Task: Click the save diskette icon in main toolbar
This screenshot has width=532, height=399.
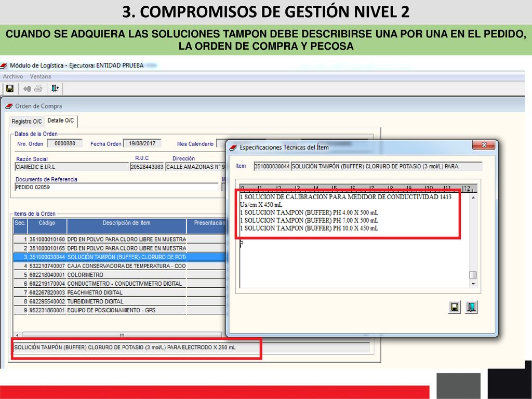Action: coord(10,88)
